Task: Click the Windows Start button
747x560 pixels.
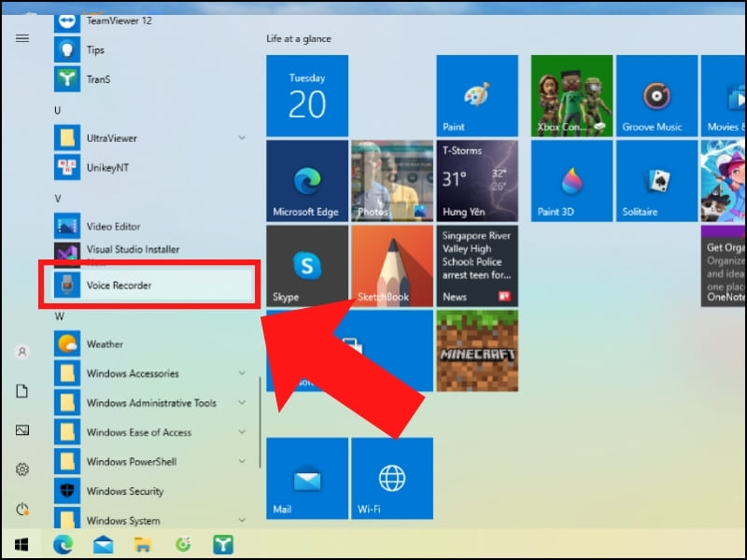Action: coord(21,544)
